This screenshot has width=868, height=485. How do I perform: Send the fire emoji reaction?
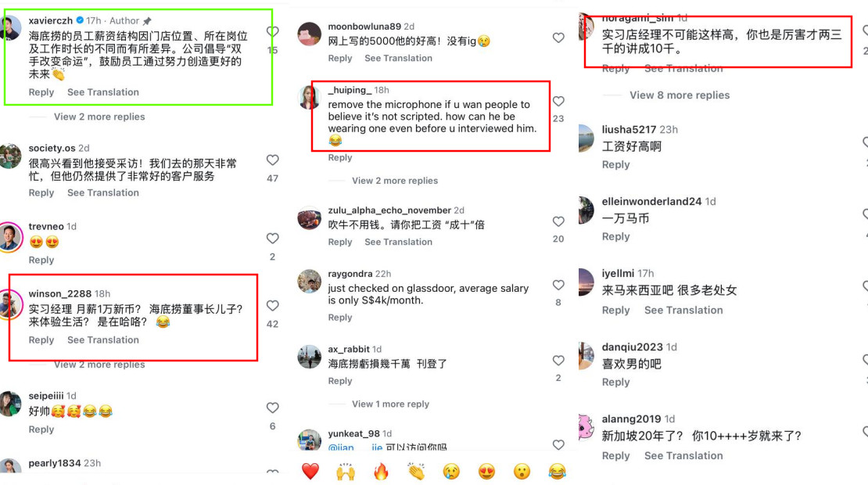click(x=381, y=471)
